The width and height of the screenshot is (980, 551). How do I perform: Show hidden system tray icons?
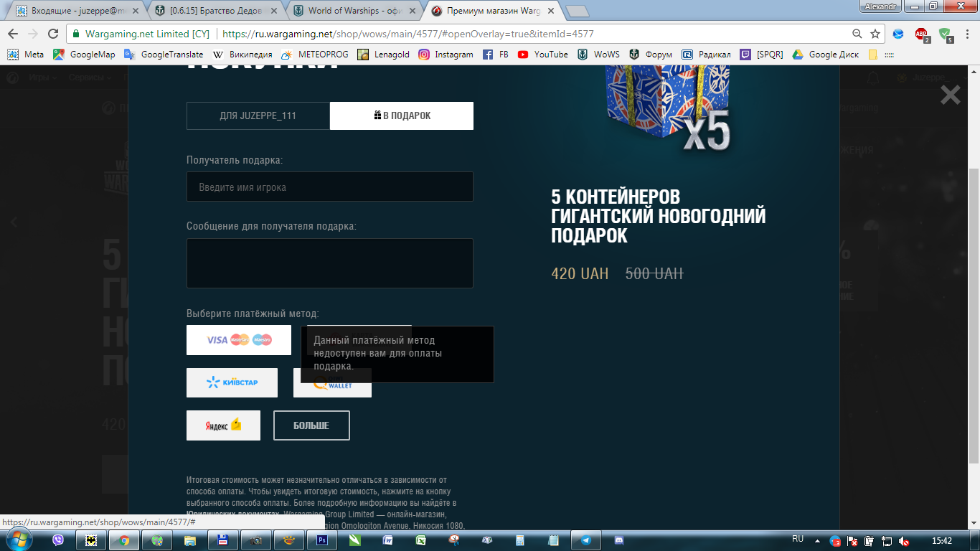(x=819, y=541)
